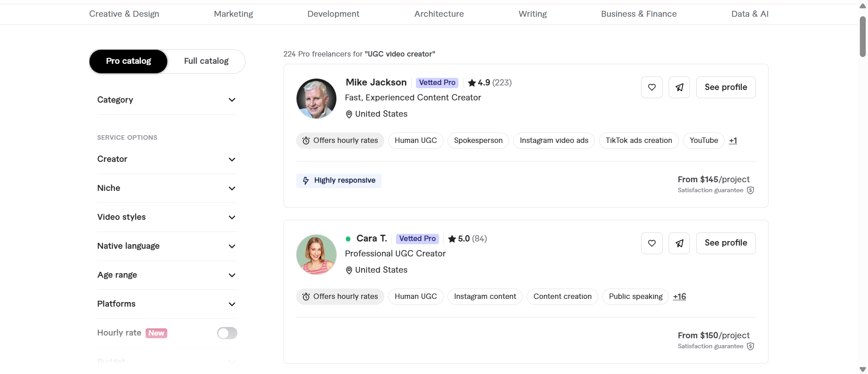Toggle the Hourly rate switch
The image size is (868, 374).
tap(227, 333)
